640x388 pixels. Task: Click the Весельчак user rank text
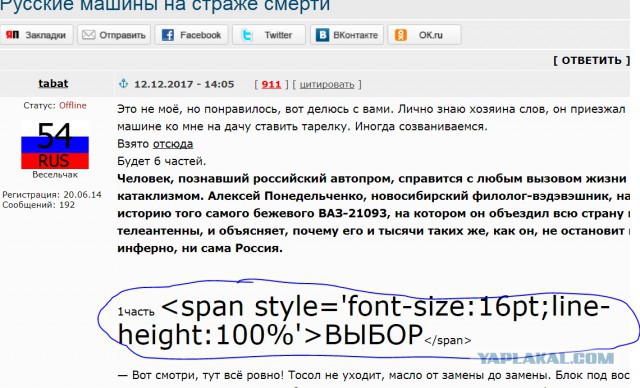(x=55, y=175)
